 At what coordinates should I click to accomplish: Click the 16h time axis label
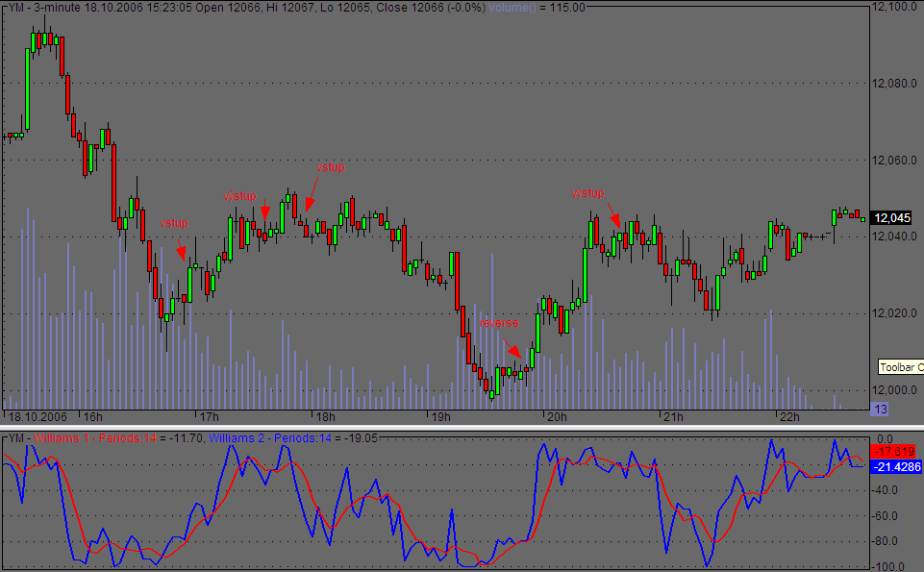(92, 416)
